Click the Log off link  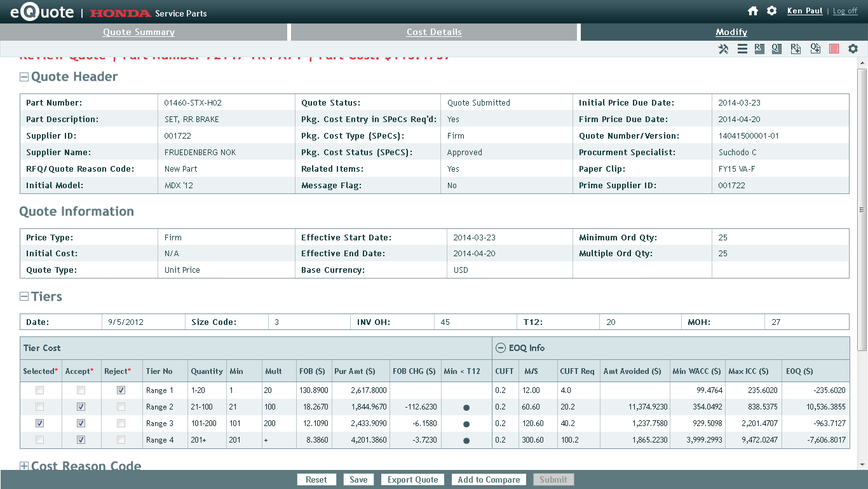pyautogui.click(x=844, y=11)
